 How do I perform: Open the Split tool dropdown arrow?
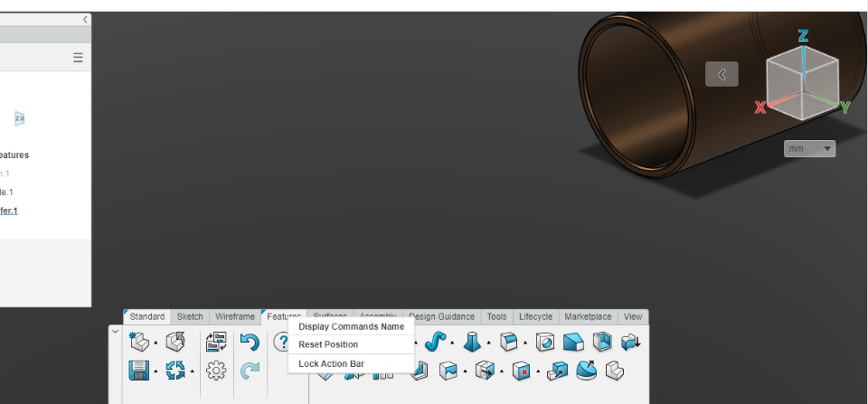pos(465,371)
